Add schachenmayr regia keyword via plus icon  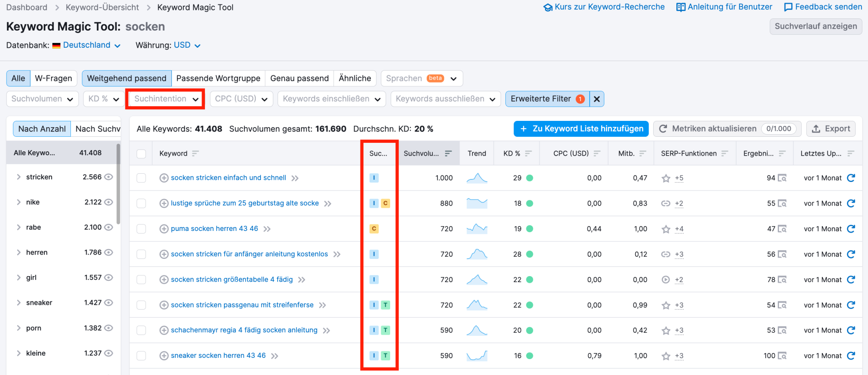[164, 330]
